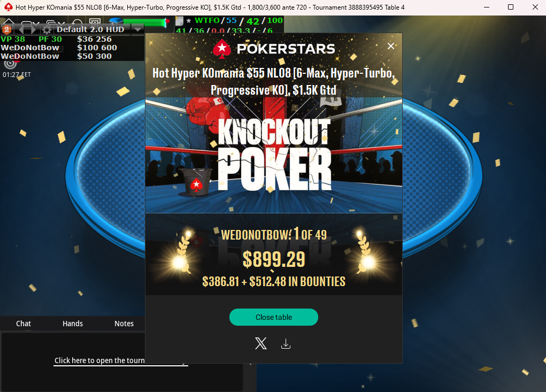Switch to the Hands tab
Image resolution: width=546 pixels, height=392 pixels.
pos(72,324)
